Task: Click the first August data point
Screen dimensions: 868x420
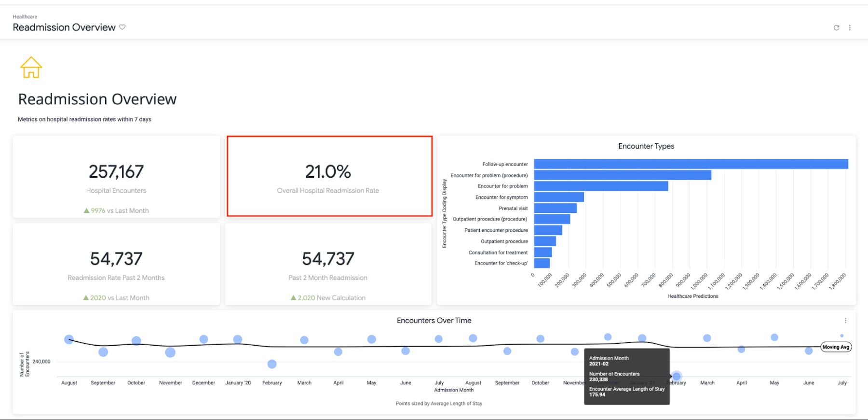Action: (69, 339)
